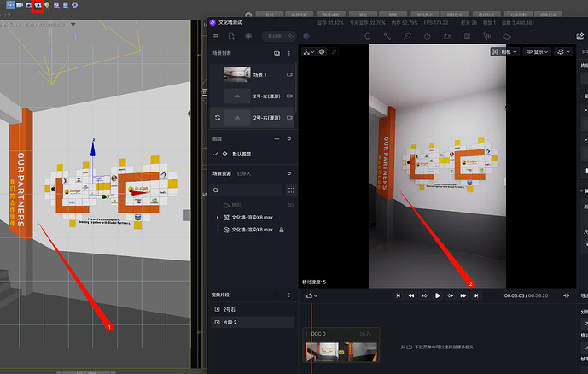Open the hamburger menu in the render app

[x=216, y=37]
